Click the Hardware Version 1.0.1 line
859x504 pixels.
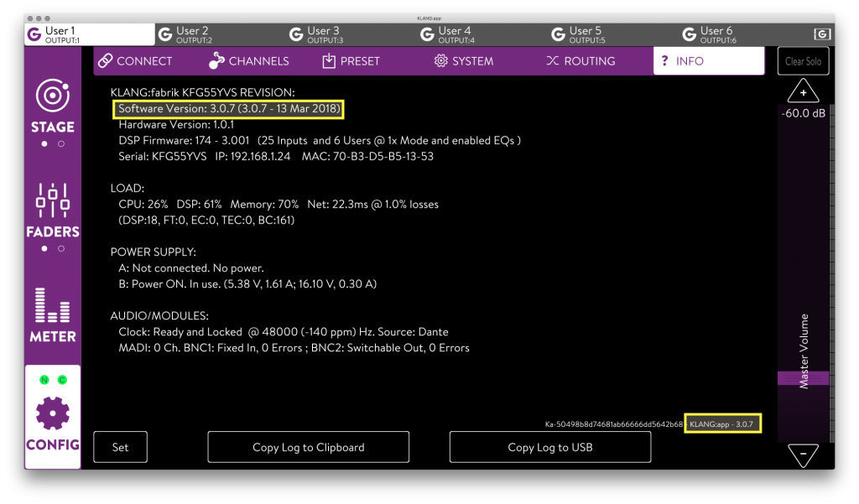[176, 124]
